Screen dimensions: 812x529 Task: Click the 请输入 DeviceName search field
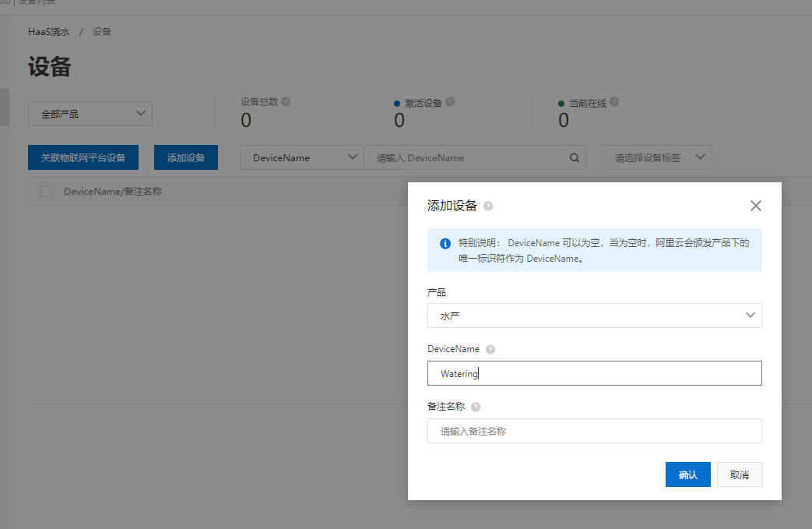click(x=475, y=157)
